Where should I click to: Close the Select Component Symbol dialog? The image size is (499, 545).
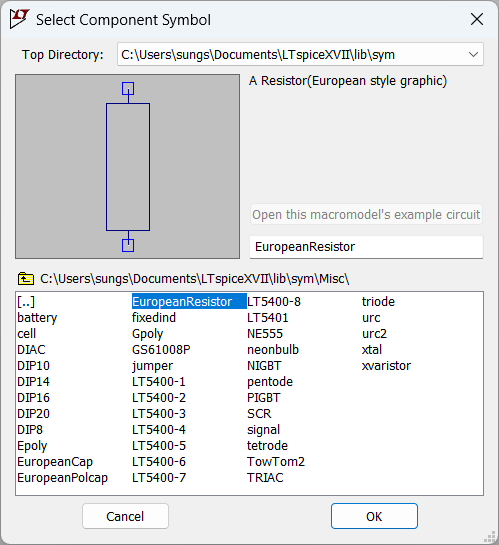(x=477, y=19)
